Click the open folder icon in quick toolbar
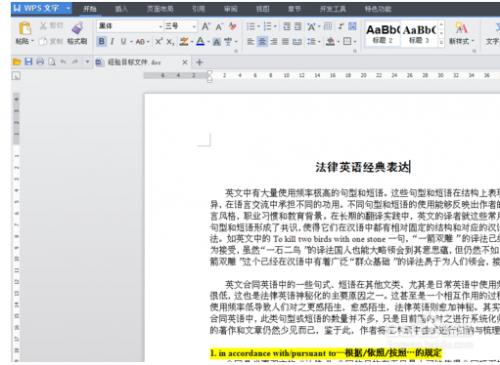Viewport: 500px width, 365px height. pyautogui.click(x=16, y=62)
